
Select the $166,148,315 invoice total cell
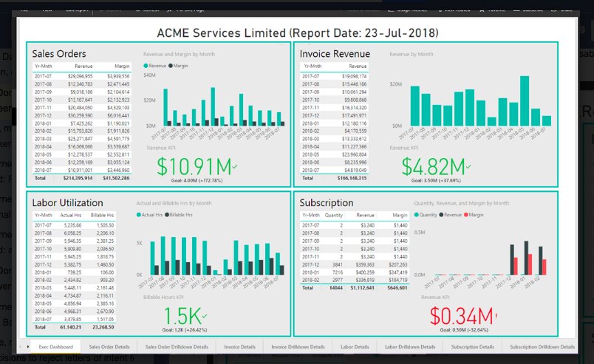point(352,178)
